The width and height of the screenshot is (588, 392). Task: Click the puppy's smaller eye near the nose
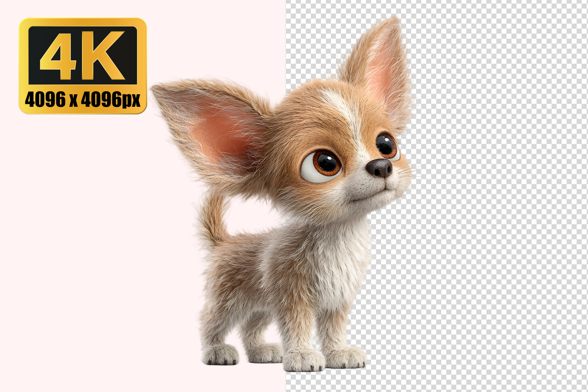click(x=387, y=146)
